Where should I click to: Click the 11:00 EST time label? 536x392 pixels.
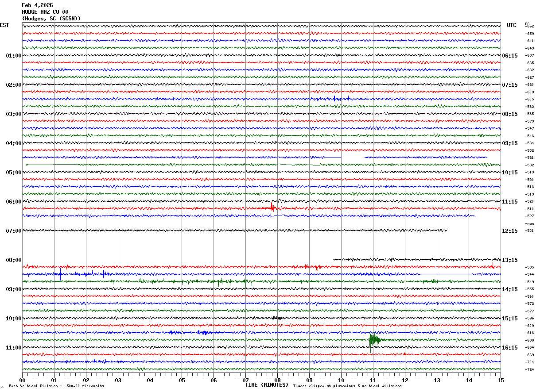pyautogui.click(x=13, y=348)
